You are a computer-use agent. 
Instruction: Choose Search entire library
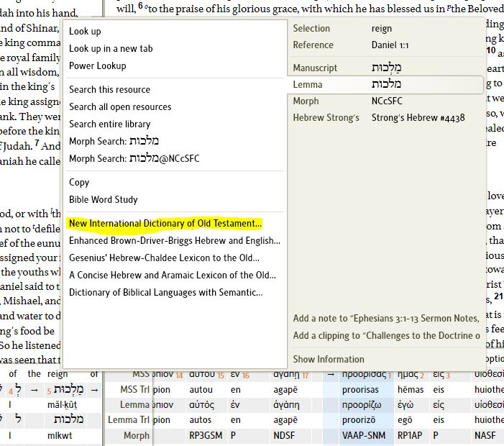point(109,124)
